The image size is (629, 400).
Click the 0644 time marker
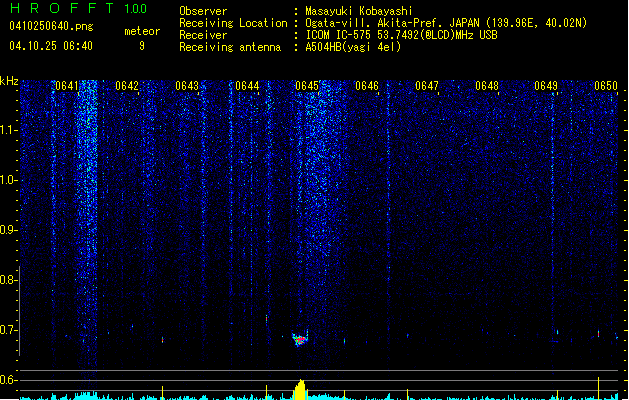point(247,86)
